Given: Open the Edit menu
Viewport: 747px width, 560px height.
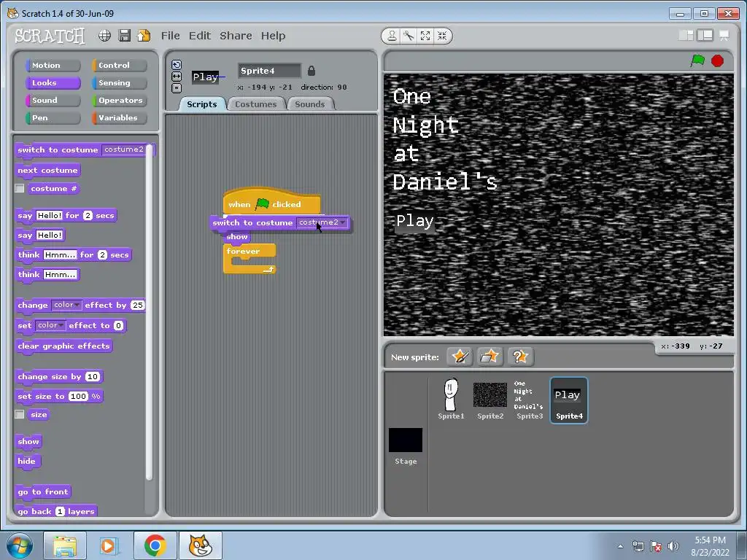Looking at the screenshot, I should 200,36.
